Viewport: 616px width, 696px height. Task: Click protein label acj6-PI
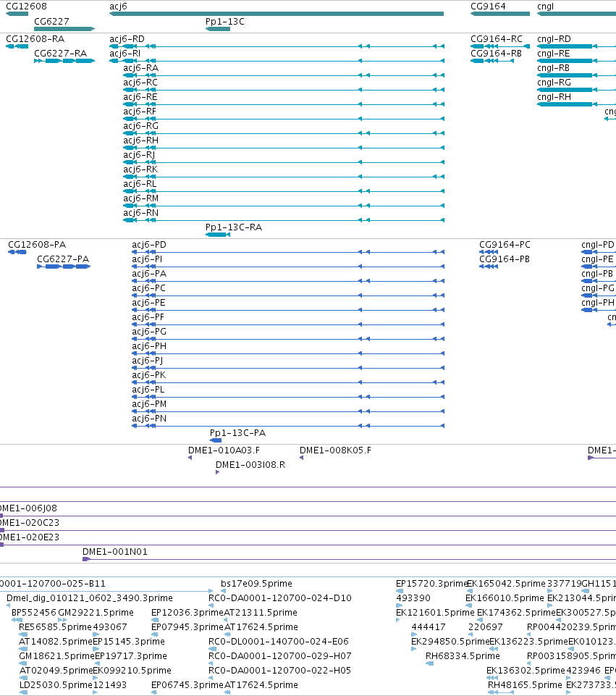[x=147, y=259]
